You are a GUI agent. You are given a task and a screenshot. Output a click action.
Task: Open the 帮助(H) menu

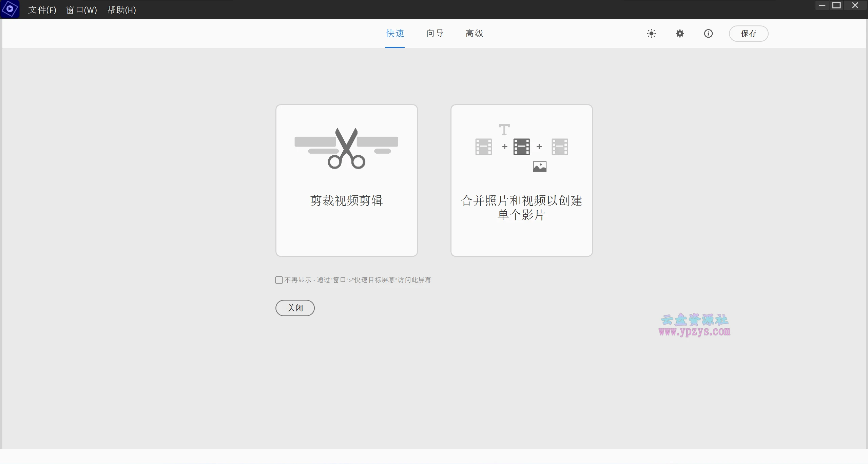pos(121,10)
